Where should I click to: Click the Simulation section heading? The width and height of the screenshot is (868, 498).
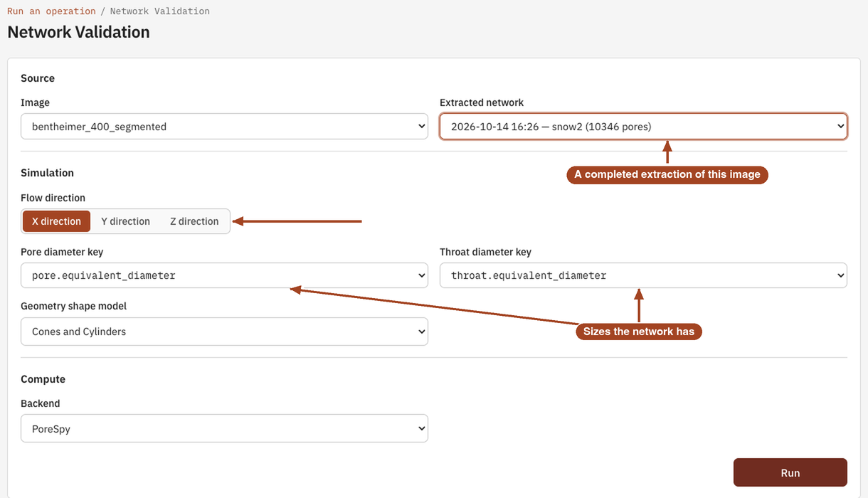click(47, 173)
